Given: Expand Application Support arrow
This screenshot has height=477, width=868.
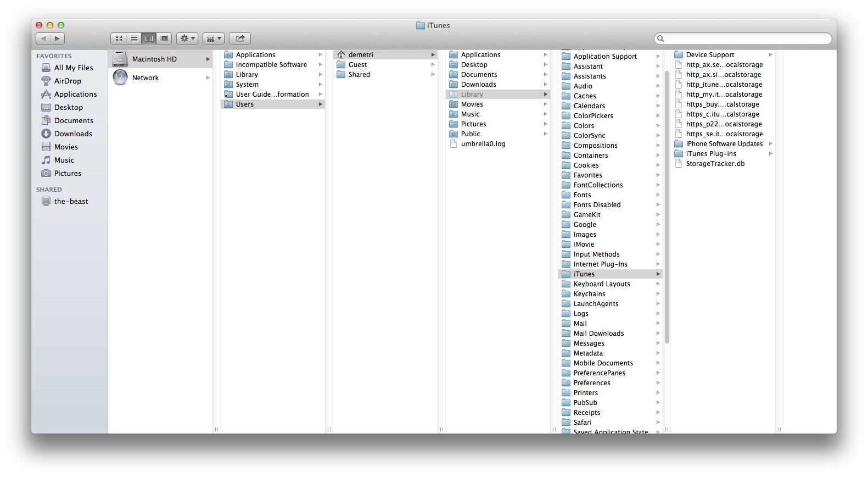Looking at the screenshot, I should 658,56.
